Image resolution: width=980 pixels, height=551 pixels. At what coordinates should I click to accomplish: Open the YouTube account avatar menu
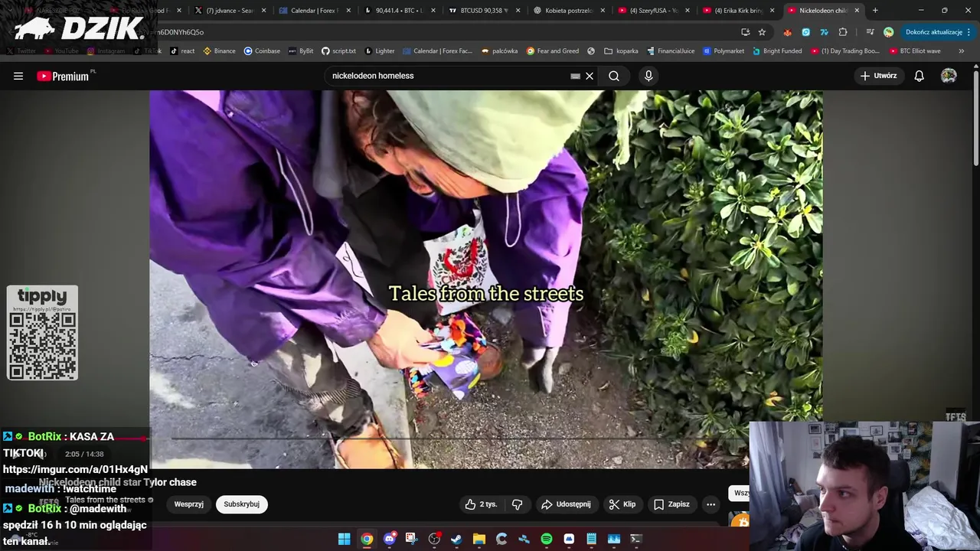(x=949, y=76)
